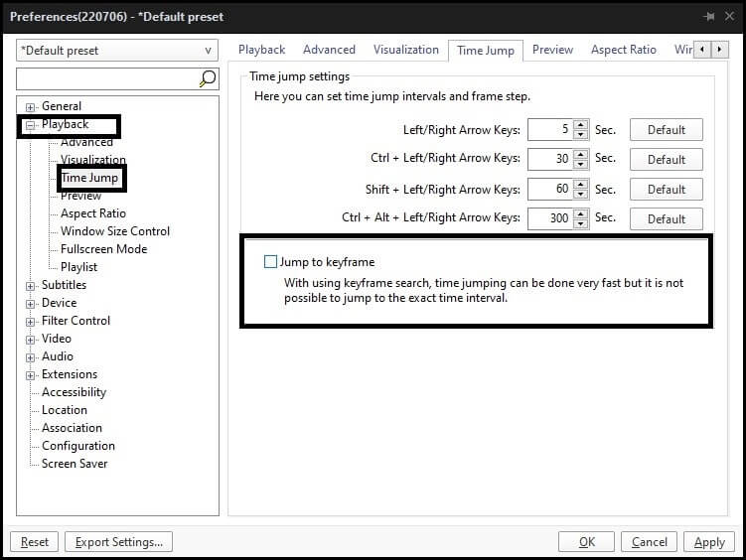Select Accessibility in the settings tree

click(74, 392)
